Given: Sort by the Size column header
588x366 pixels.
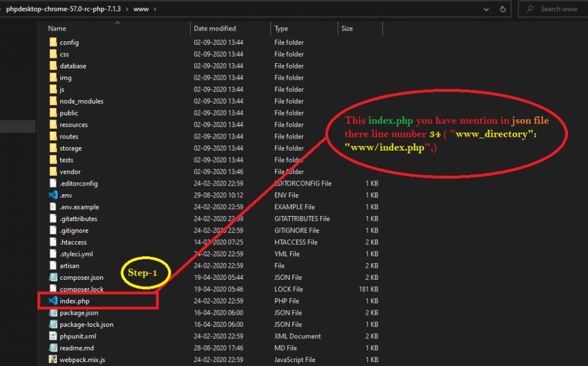Looking at the screenshot, I should [347, 28].
